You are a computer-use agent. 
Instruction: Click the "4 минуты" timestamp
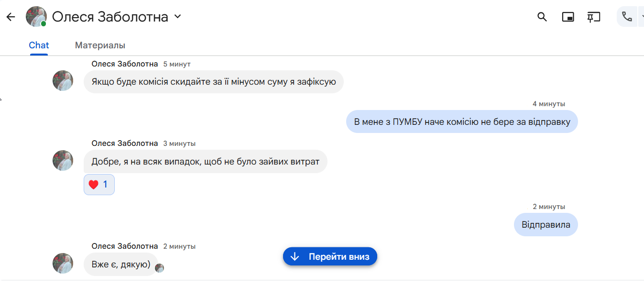coord(549,104)
